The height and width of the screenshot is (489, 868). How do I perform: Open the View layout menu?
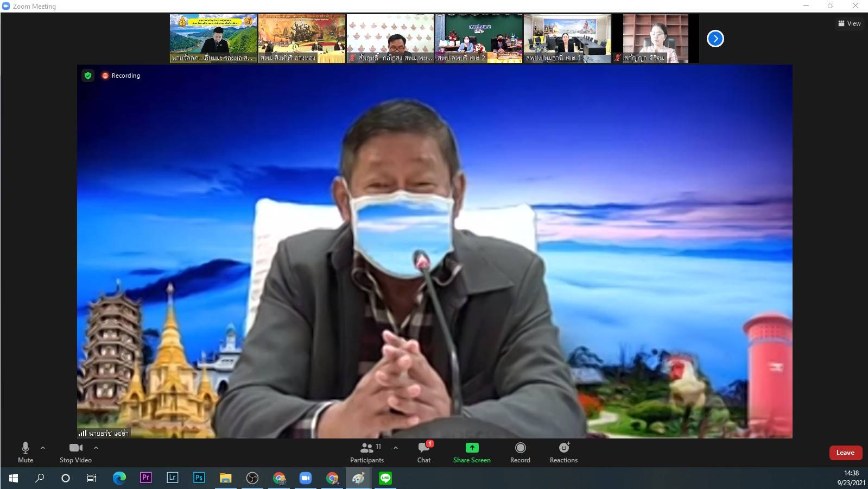(x=850, y=23)
